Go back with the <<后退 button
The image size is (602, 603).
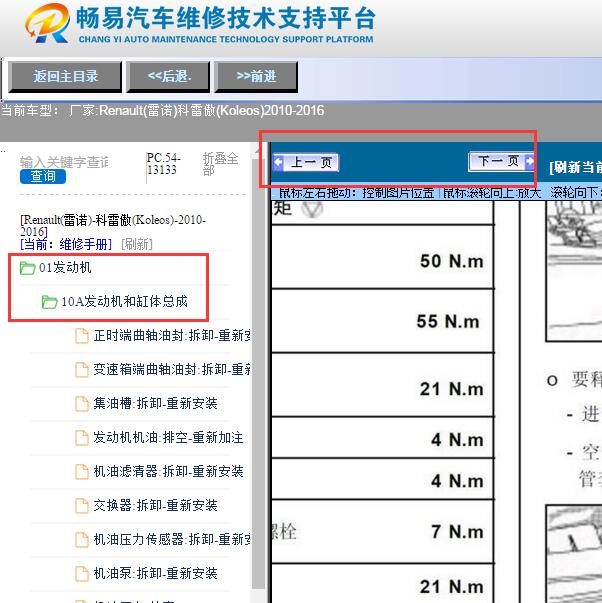pos(168,76)
